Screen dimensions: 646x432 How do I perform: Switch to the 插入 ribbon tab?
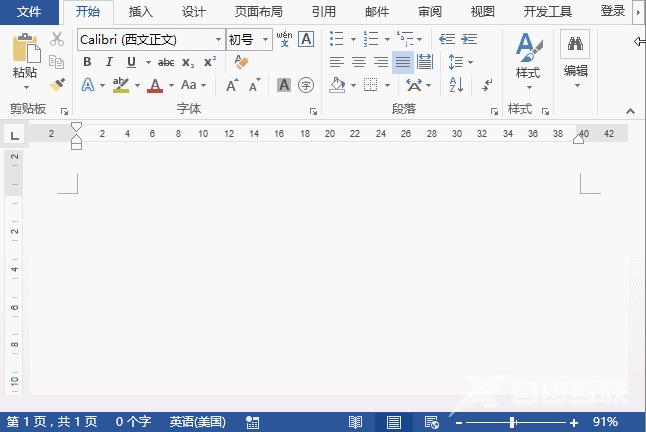click(141, 12)
